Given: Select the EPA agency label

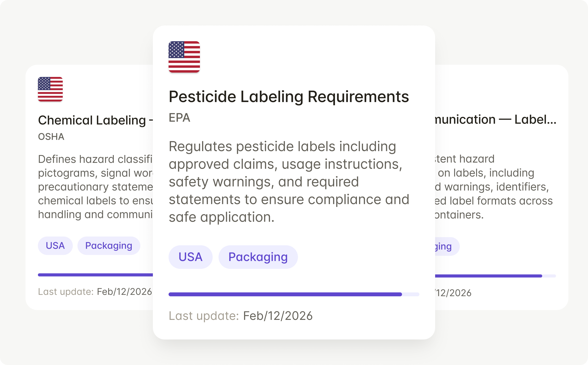Looking at the screenshot, I should [179, 118].
